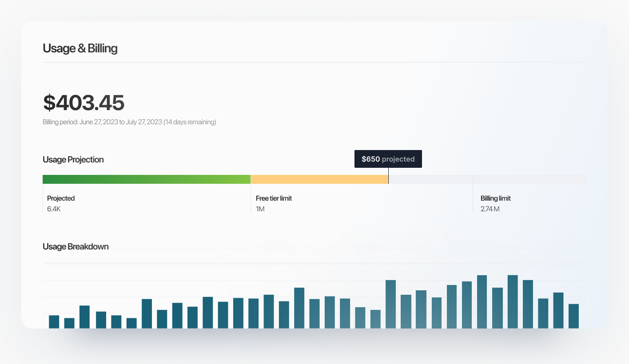This screenshot has height=364, width=629.
Task: Click the Usage Projection heading
Action: point(73,159)
